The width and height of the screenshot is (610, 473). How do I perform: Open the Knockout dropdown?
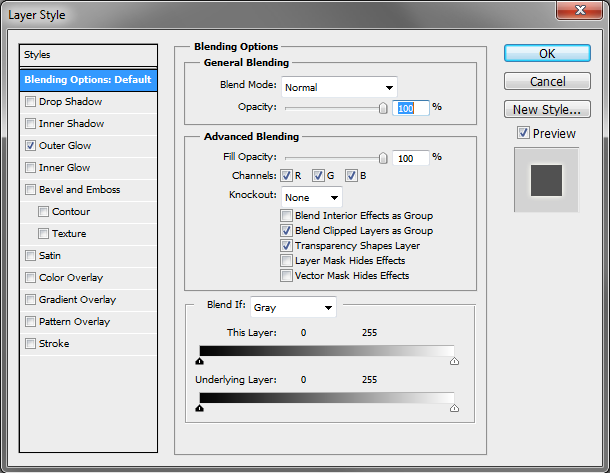tap(312, 197)
